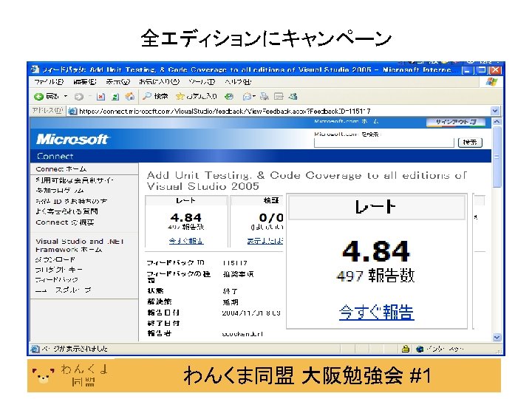This screenshot has width=532, height=399.
Task: Click the サインアウト button
Action: 456,122
